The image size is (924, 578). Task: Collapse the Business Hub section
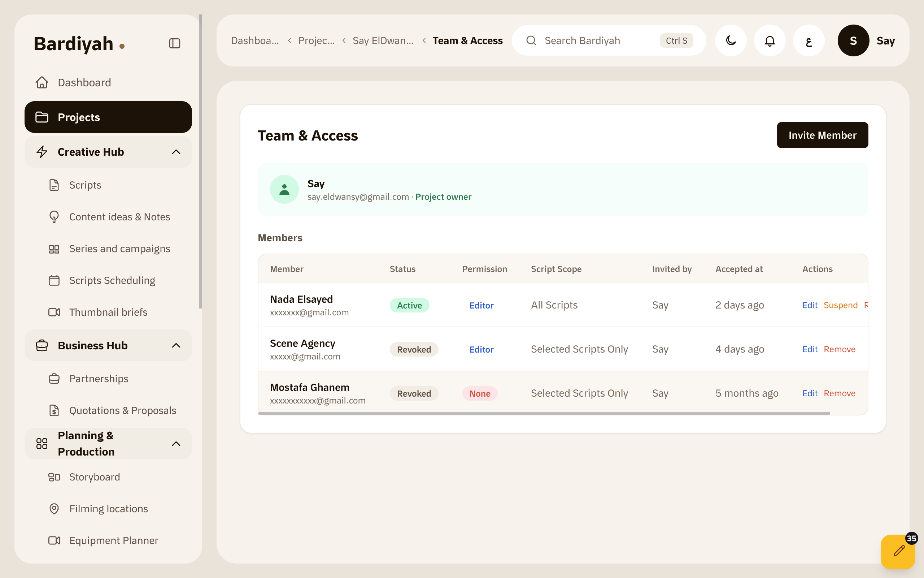108,346
